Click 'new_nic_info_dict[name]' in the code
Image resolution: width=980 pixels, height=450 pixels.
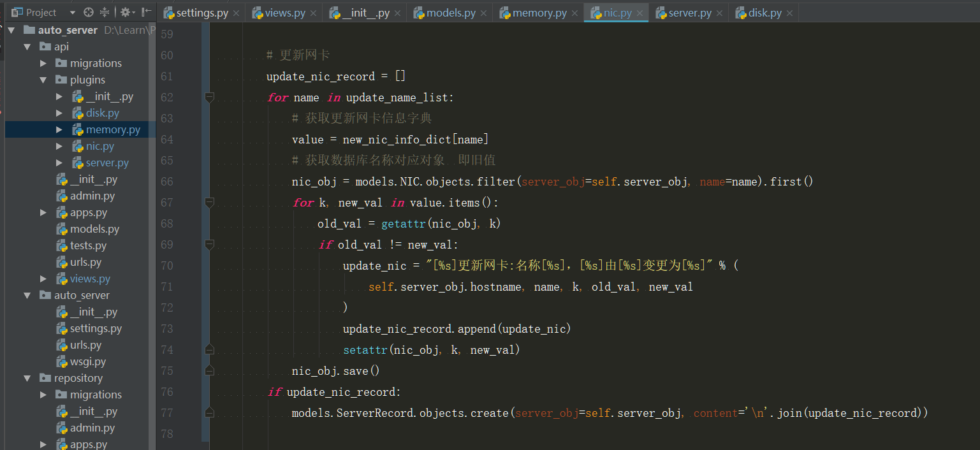[x=416, y=140]
